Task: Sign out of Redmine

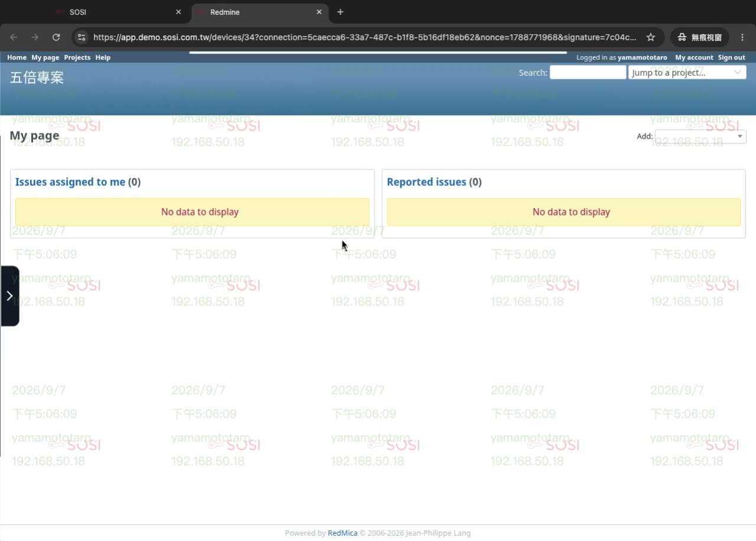Action: [x=732, y=57]
